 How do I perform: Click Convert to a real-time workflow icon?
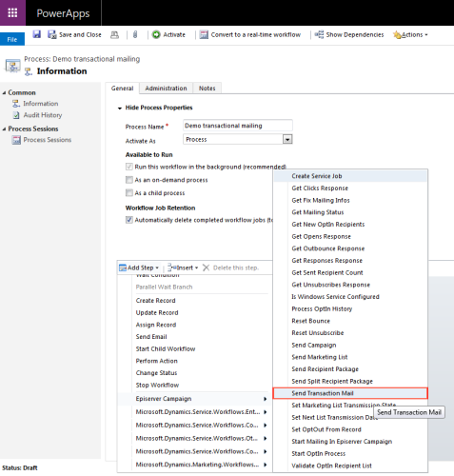coord(204,34)
